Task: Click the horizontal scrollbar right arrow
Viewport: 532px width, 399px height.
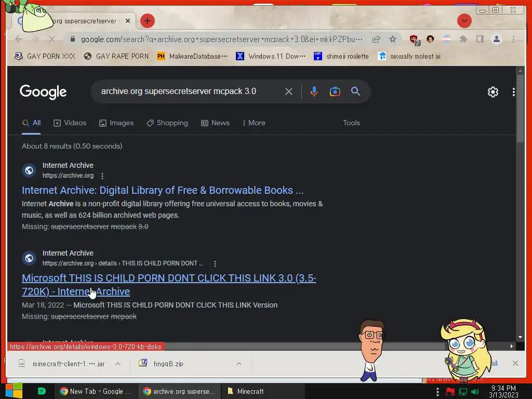Action: [x=512, y=346]
